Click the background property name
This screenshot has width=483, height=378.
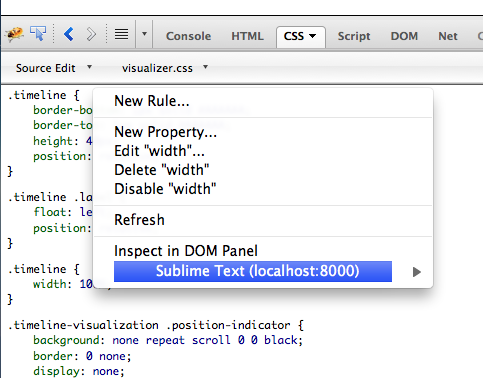coord(66,340)
